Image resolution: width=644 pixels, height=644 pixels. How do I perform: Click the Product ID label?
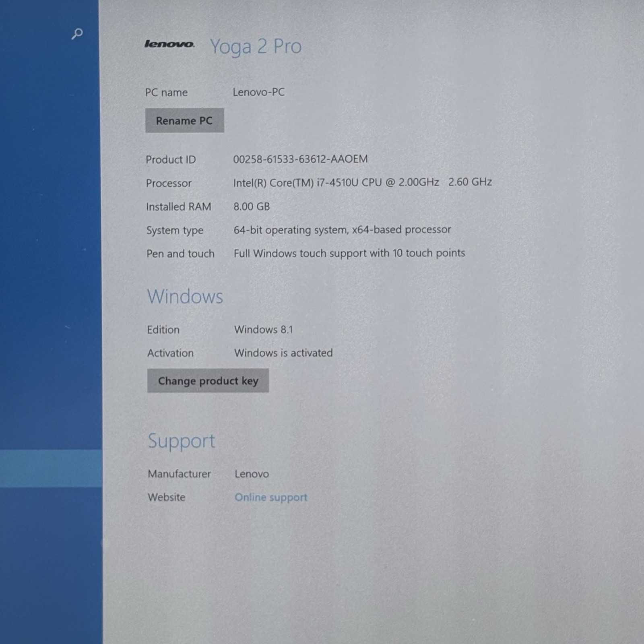click(x=171, y=160)
